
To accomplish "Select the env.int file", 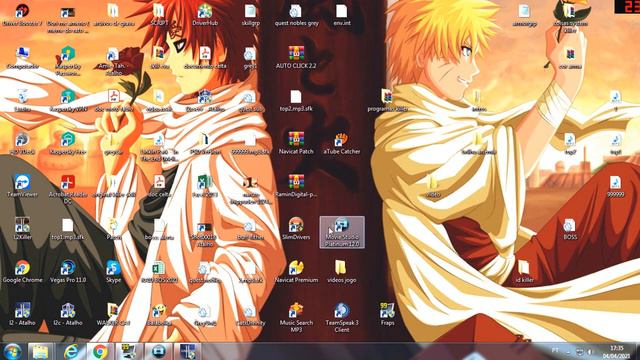I will click(342, 15).
